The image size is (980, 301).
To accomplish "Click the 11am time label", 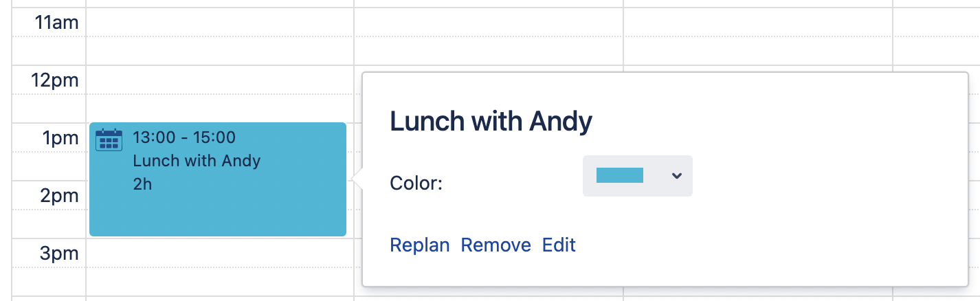I will [x=57, y=23].
